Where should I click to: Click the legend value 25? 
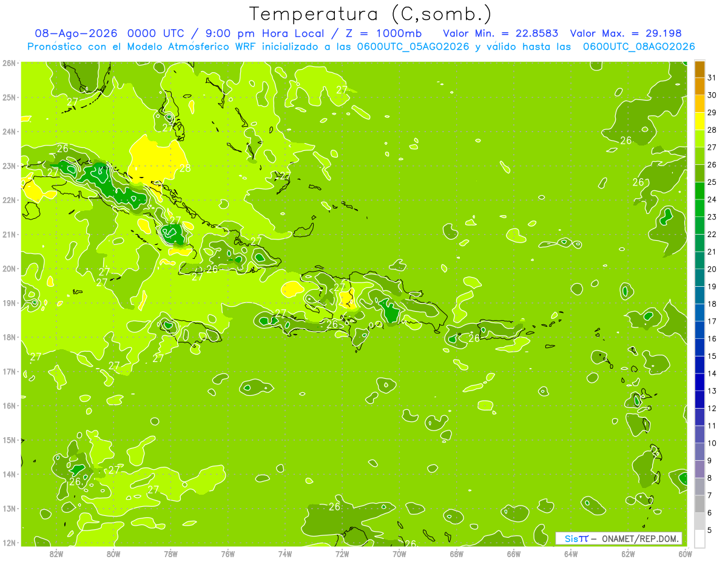(712, 182)
